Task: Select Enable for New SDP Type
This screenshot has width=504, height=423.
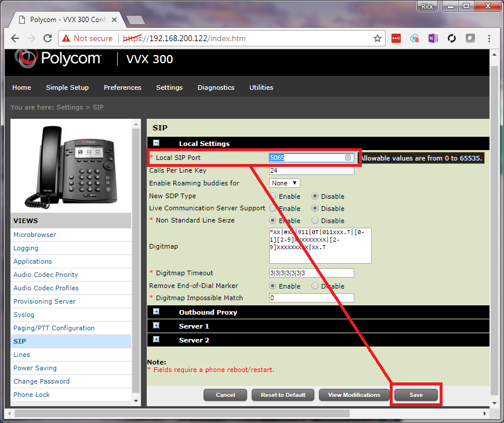Action: point(273,196)
